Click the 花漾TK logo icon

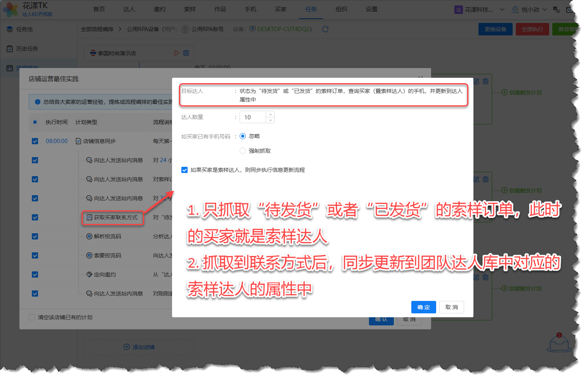click(x=10, y=9)
